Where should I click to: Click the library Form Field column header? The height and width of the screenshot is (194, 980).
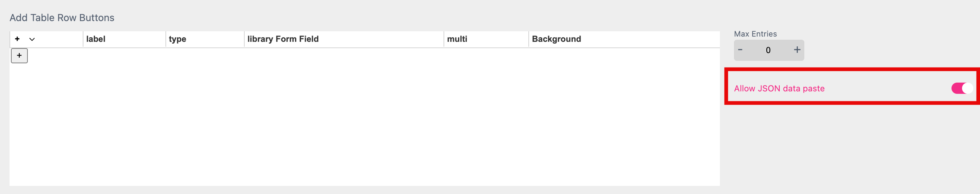[283, 39]
